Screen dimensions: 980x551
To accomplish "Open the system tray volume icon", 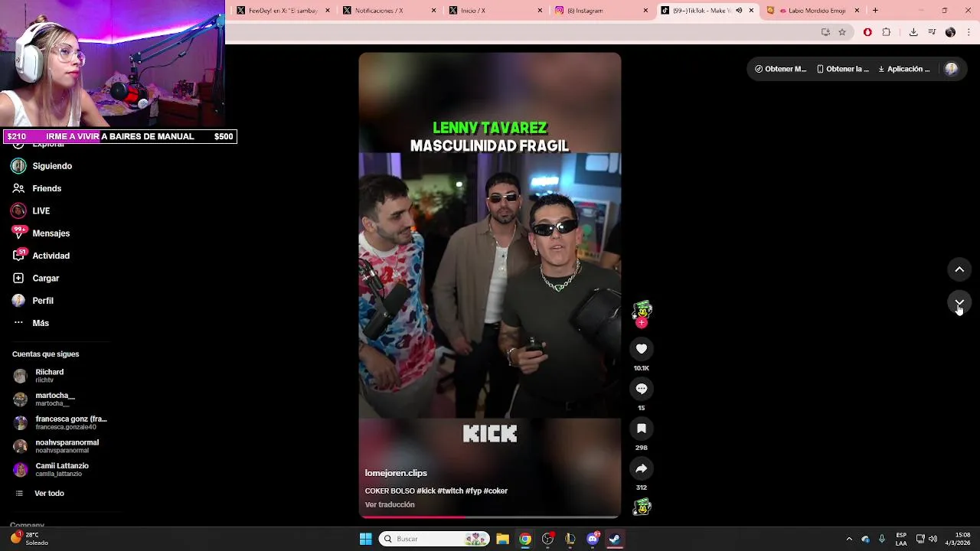I will click(933, 539).
